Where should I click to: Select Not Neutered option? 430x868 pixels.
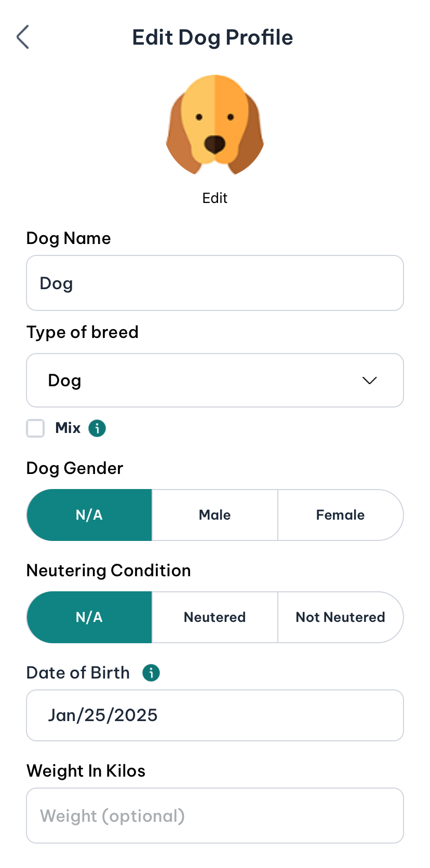pos(340,617)
